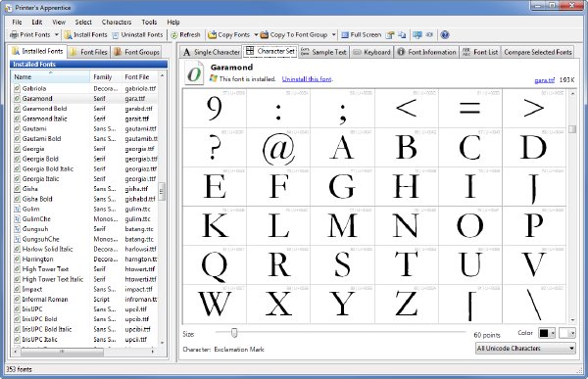This screenshot has width=588, height=379.
Task: Sort fonts by the Name column header
Action: tap(50, 76)
